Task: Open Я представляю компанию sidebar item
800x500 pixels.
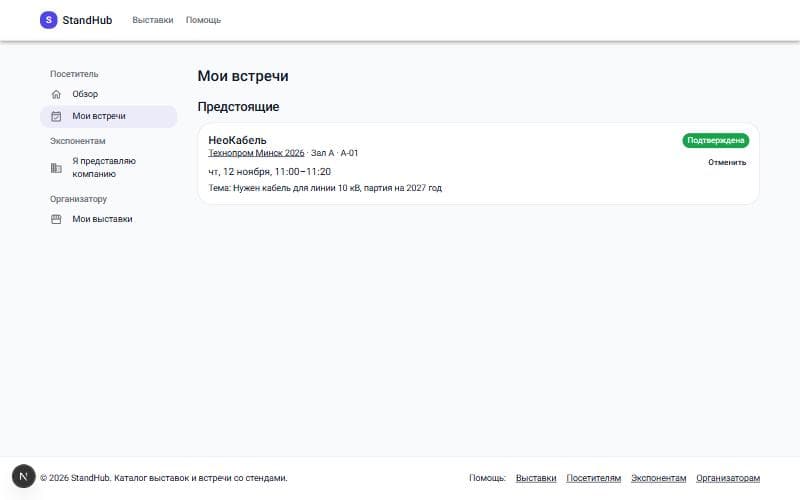Action: point(109,168)
